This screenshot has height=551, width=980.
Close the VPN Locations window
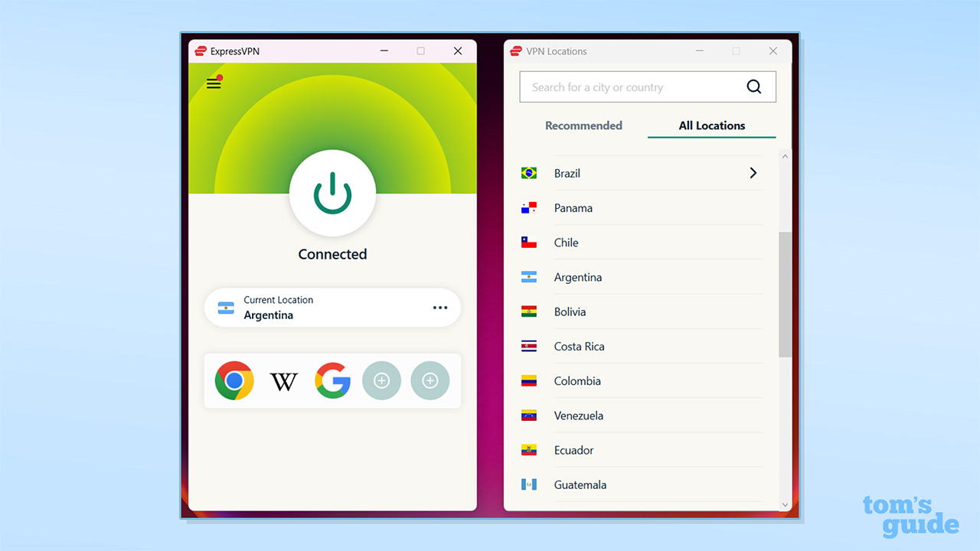(773, 51)
